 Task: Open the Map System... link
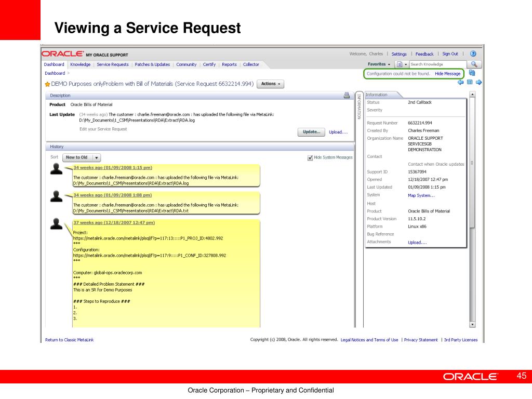tap(421, 195)
